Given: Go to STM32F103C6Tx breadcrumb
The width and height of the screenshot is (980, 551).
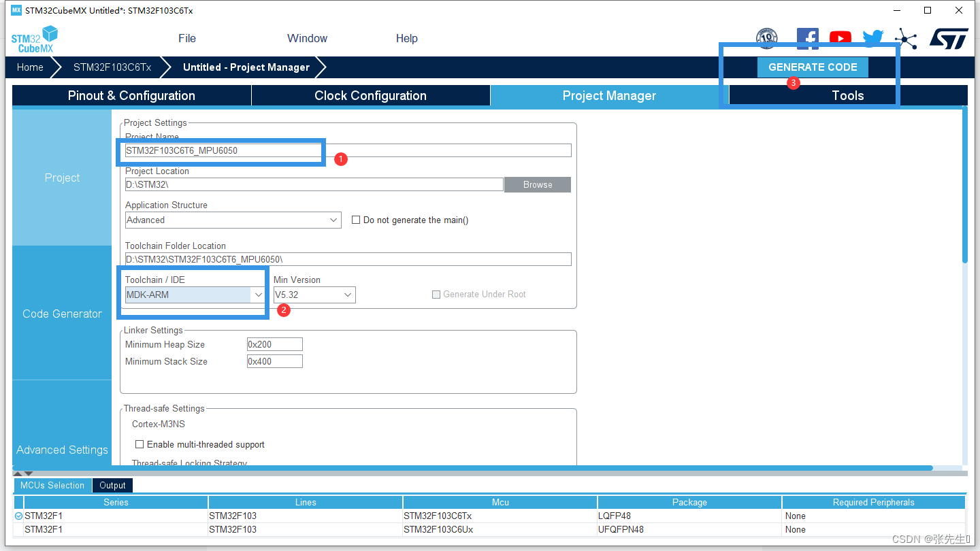Looking at the screenshot, I should [112, 67].
